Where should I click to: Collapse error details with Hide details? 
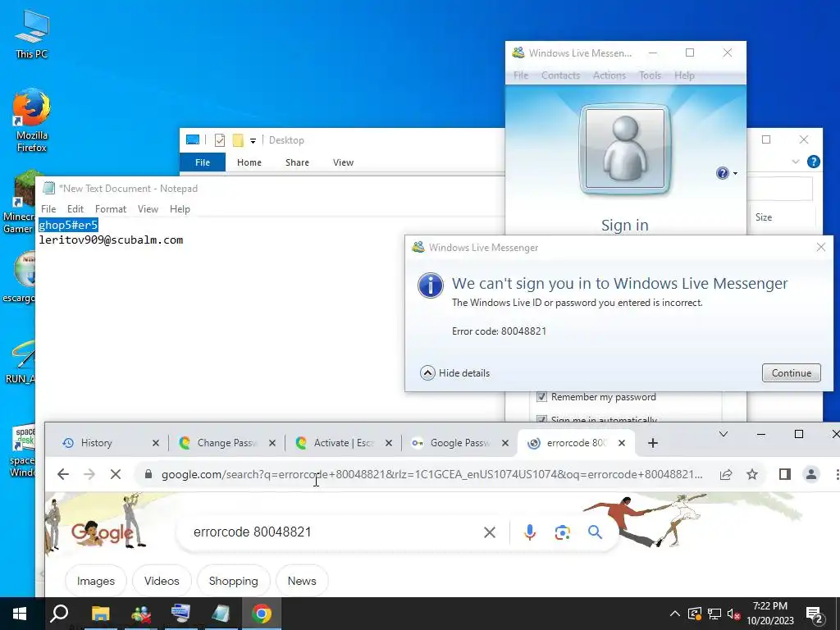(455, 373)
